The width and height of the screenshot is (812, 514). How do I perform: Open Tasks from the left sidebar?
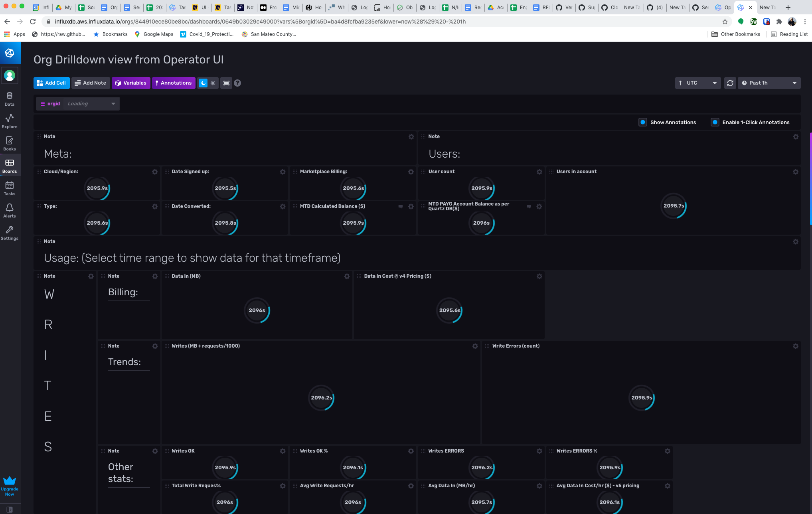(x=9, y=187)
